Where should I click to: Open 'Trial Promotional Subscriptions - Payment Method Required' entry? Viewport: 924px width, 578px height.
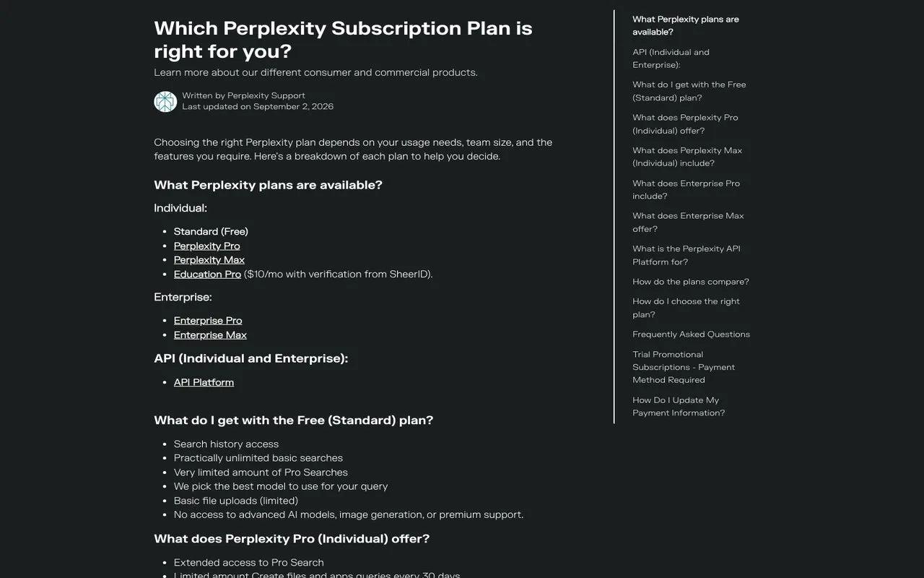684,367
